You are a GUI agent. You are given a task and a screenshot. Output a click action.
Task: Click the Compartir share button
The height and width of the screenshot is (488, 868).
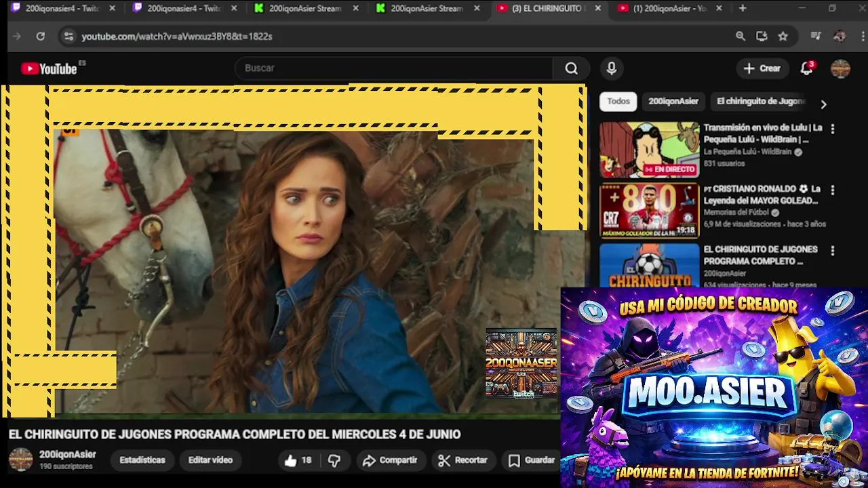(x=390, y=460)
